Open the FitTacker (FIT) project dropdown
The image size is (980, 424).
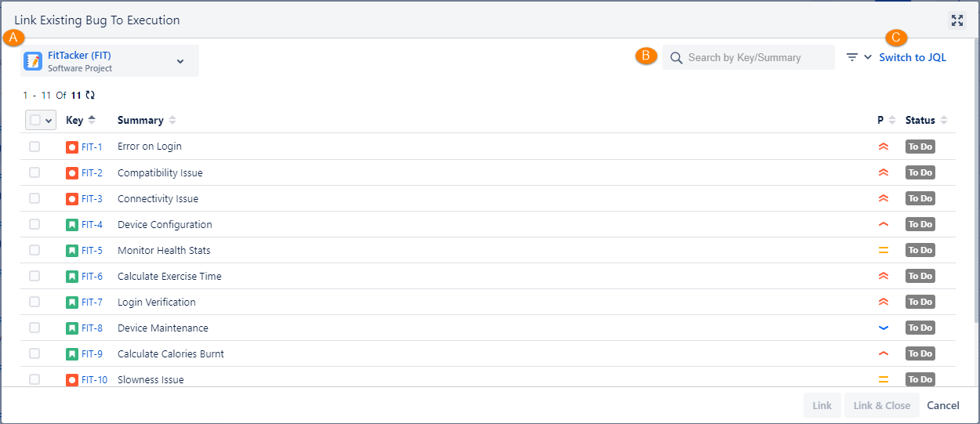[110, 61]
